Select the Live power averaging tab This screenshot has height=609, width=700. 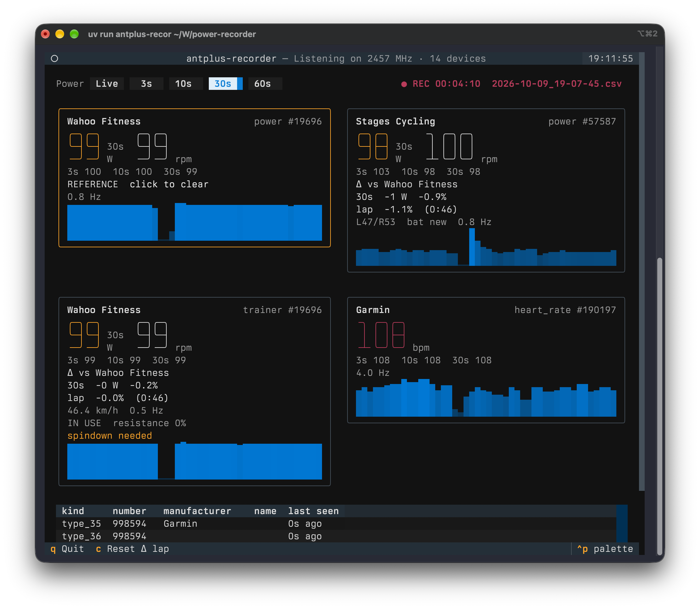pyautogui.click(x=107, y=84)
